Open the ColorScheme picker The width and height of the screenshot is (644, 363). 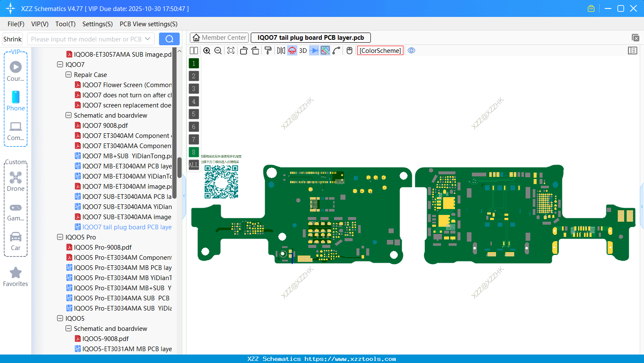380,50
